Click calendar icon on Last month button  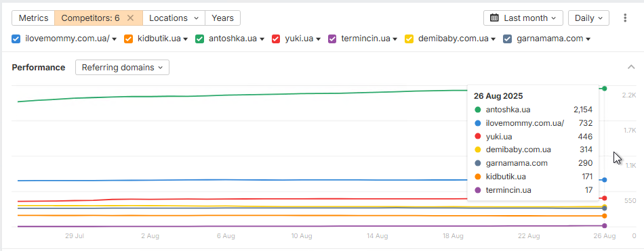pos(494,18)
